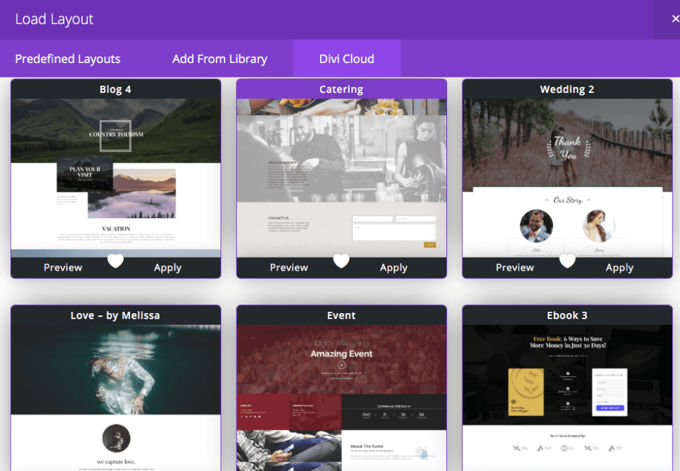
Task: Open the Add From Library tab
Action: coord(219,59)
